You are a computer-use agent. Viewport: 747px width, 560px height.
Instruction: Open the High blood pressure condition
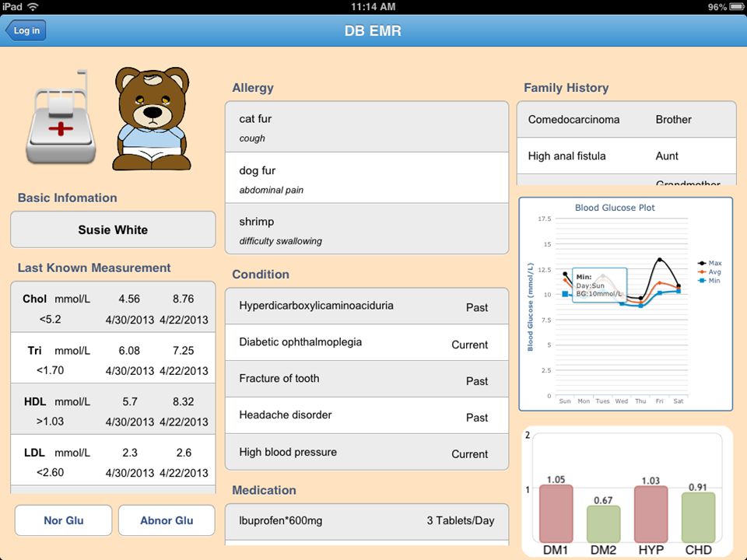pyautogui.click(x=366, y=452)
